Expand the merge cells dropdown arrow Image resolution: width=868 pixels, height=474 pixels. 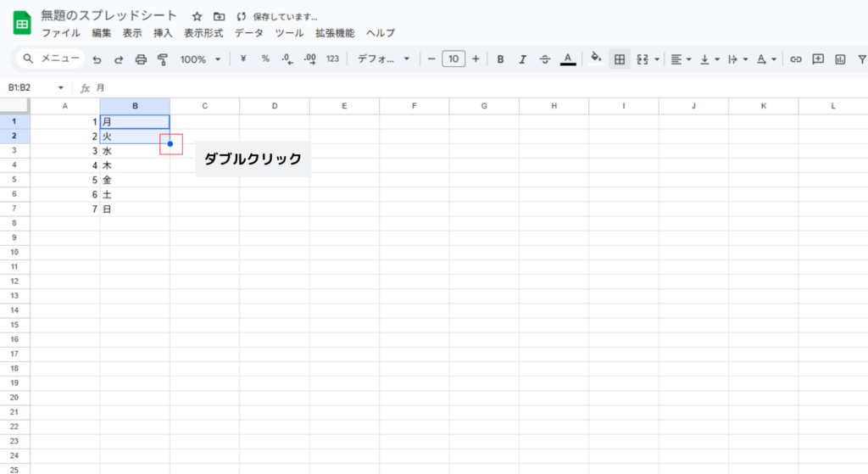[657, 59]
